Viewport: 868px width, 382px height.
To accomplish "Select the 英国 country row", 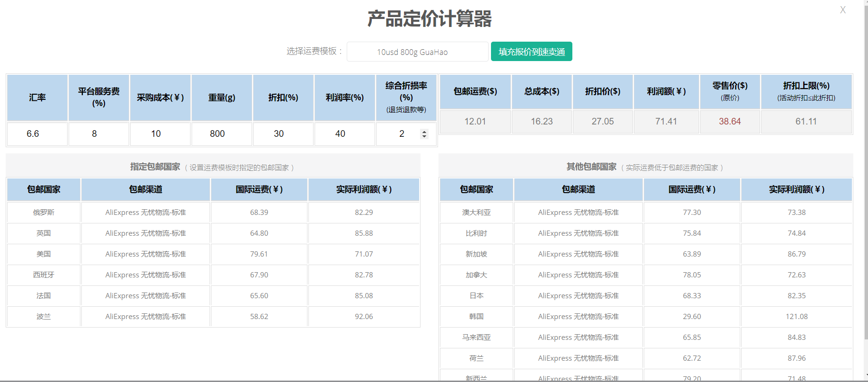I will [x=213, y=233].
